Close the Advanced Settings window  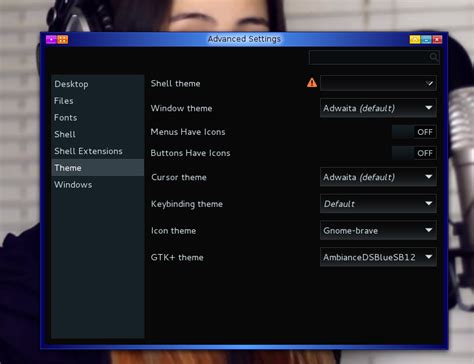coord(437,40)
